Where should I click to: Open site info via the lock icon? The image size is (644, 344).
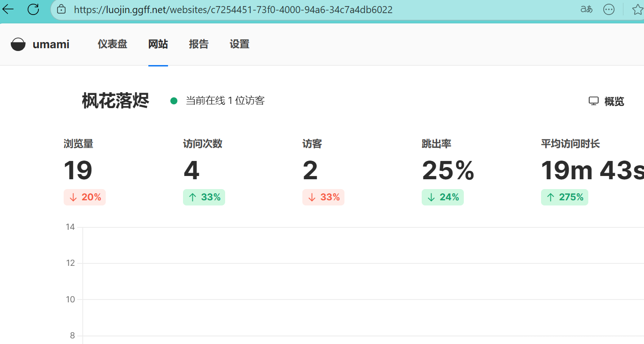click(61, 9)
